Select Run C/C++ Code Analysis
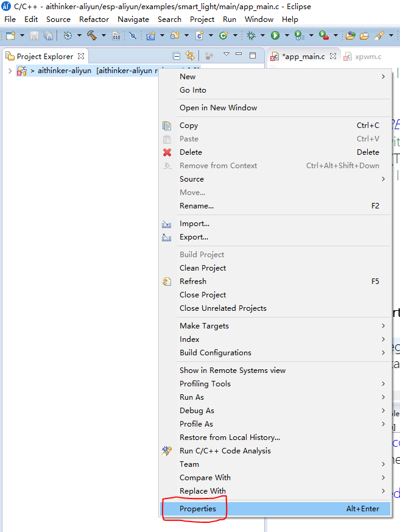This screenshot has height=532, width=400. 275,450
